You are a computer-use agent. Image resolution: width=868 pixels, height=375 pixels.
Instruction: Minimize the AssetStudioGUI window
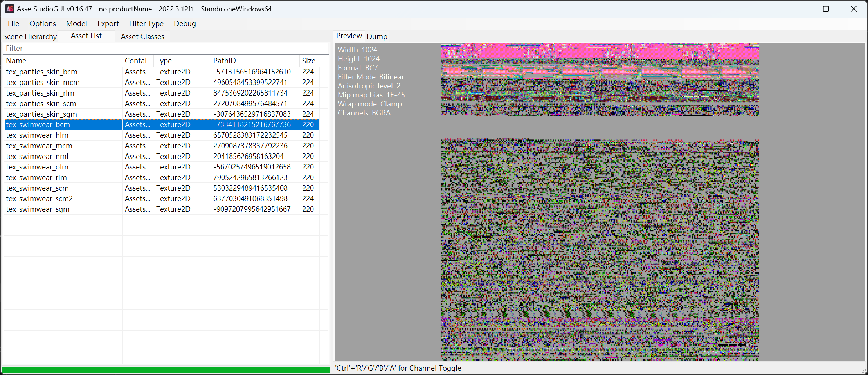click(x=799, y=9)
